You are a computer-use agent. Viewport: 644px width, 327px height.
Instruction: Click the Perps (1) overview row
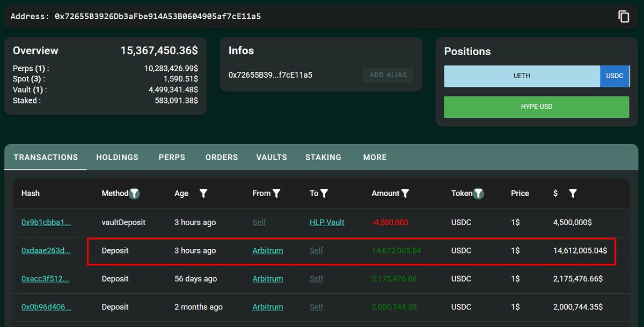(105, 69)
